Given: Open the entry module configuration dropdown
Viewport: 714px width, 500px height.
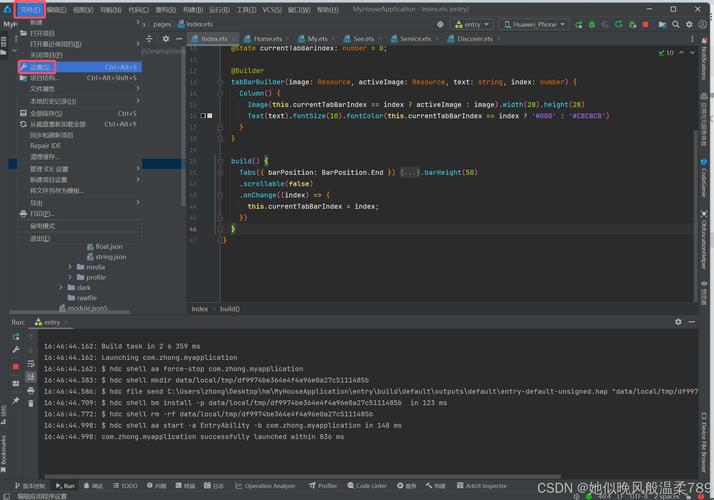Looking at the screenshot, I should (x=471, y=25).
